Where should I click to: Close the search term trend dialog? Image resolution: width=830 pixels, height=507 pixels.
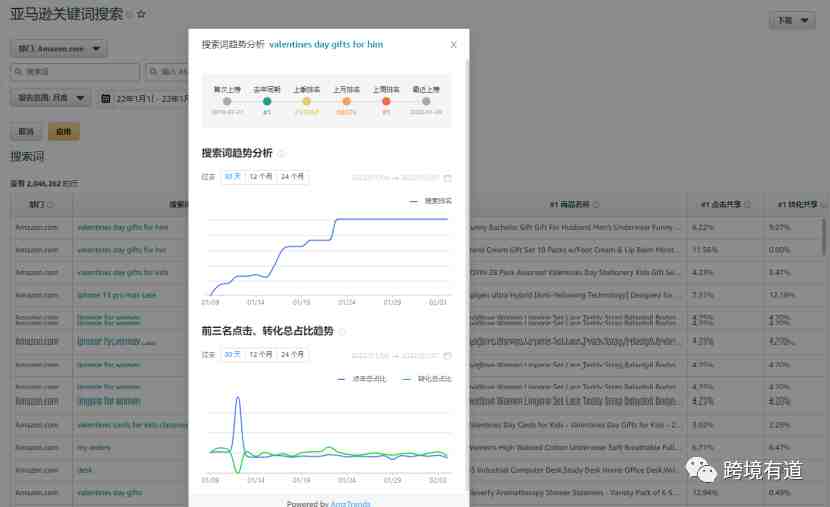(454, 45)
